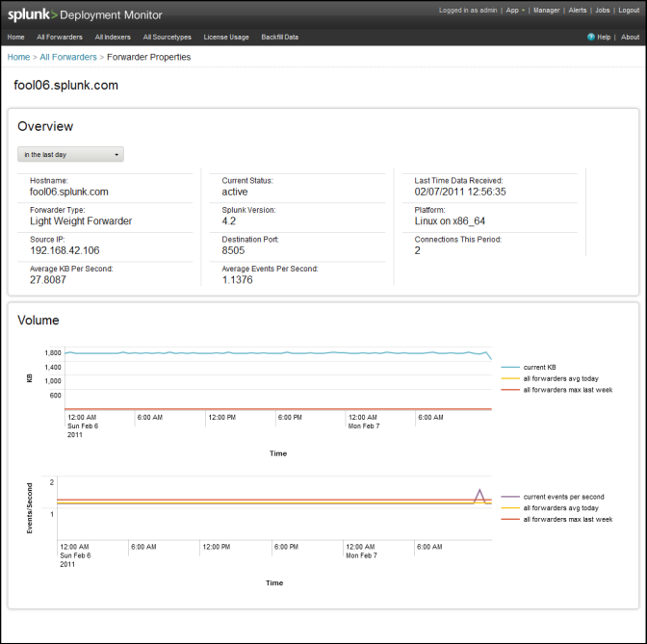Screen dimensions: 647x644
Task: Click Average KB Per Second value 27.8087
Action: pyautogui.click(x=48, y=280)
